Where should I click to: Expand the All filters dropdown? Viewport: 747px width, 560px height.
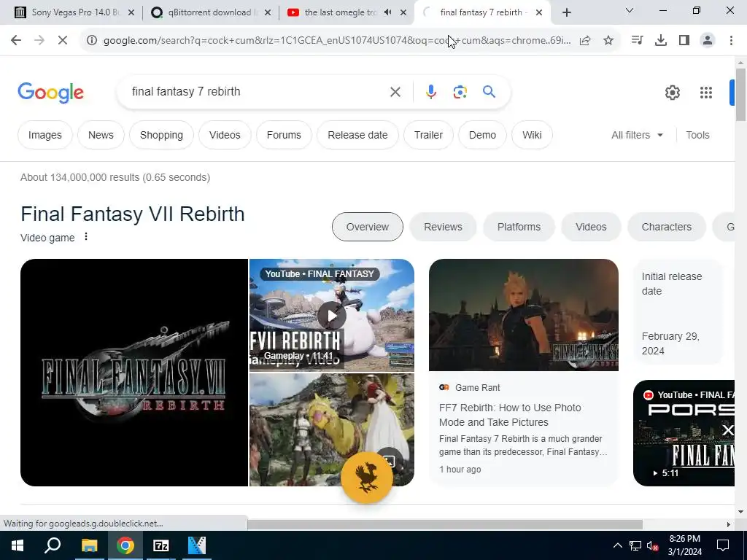click(637, 135)
